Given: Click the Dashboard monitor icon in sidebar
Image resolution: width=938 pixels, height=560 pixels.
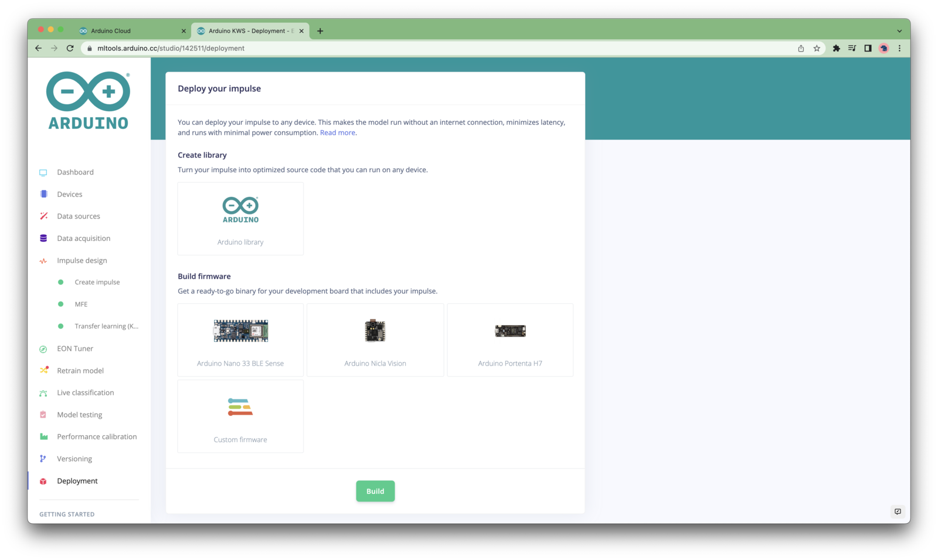Looking at the screenshot, I should click(43, 172).
